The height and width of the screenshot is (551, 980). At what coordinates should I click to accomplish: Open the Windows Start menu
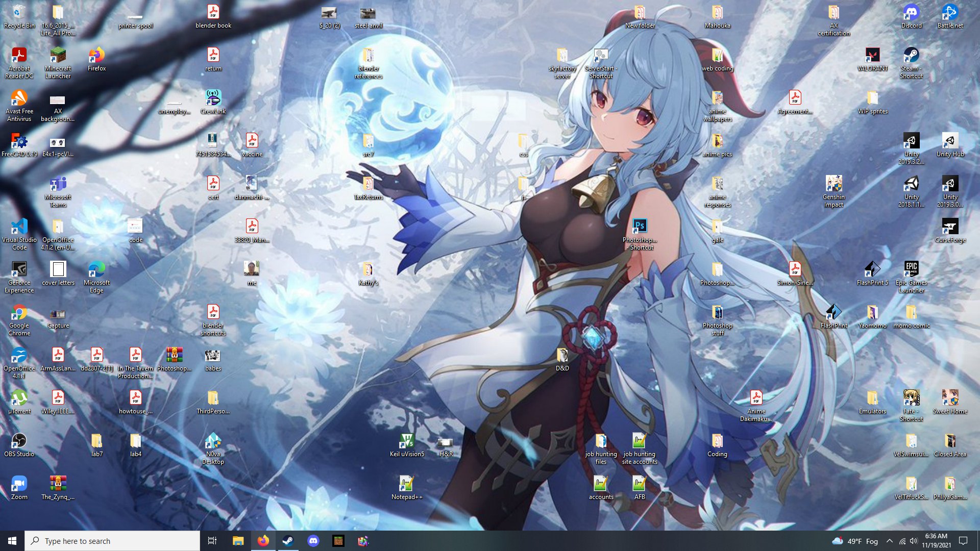(12, 541)
